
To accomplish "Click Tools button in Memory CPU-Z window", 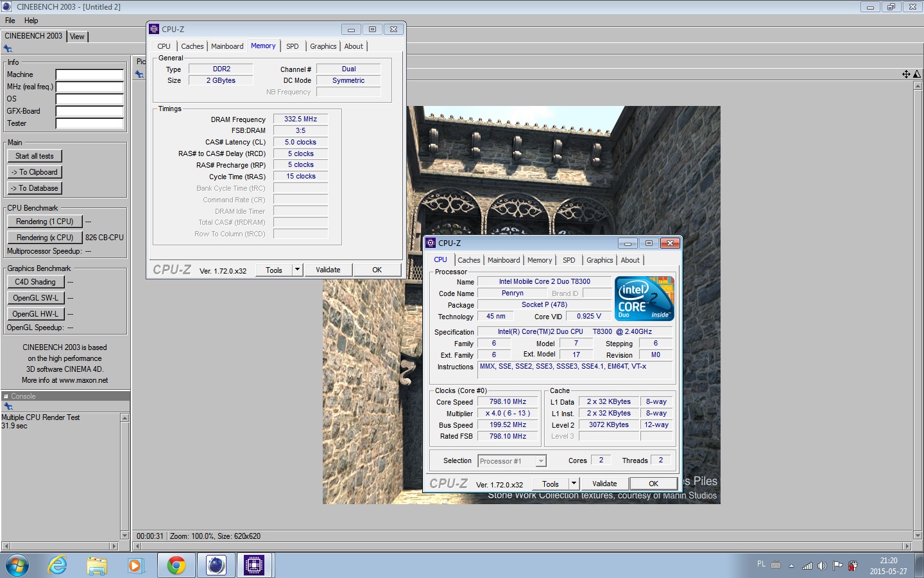I will coord(274,270).
